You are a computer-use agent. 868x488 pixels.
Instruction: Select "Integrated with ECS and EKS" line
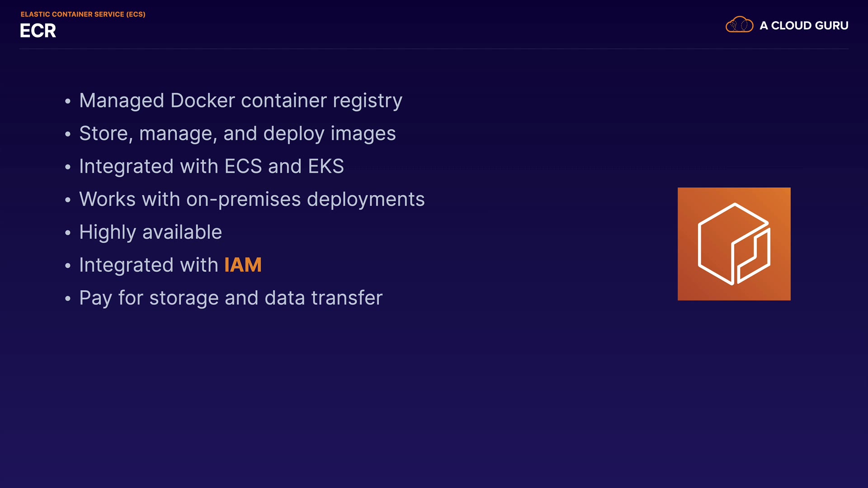(x=211, y=167)
